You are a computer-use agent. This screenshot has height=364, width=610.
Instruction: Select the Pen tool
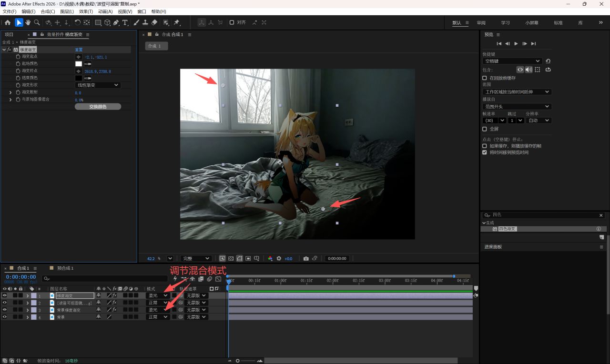tap(116, 22)
